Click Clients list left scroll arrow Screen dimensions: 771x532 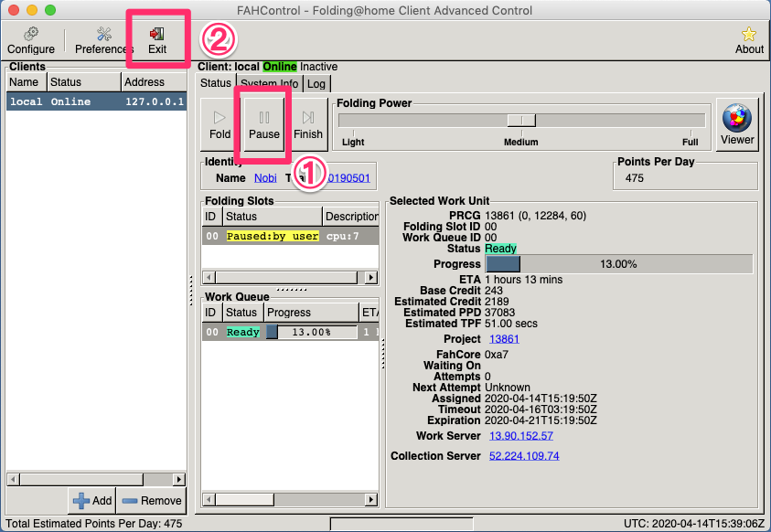(14, 479)
